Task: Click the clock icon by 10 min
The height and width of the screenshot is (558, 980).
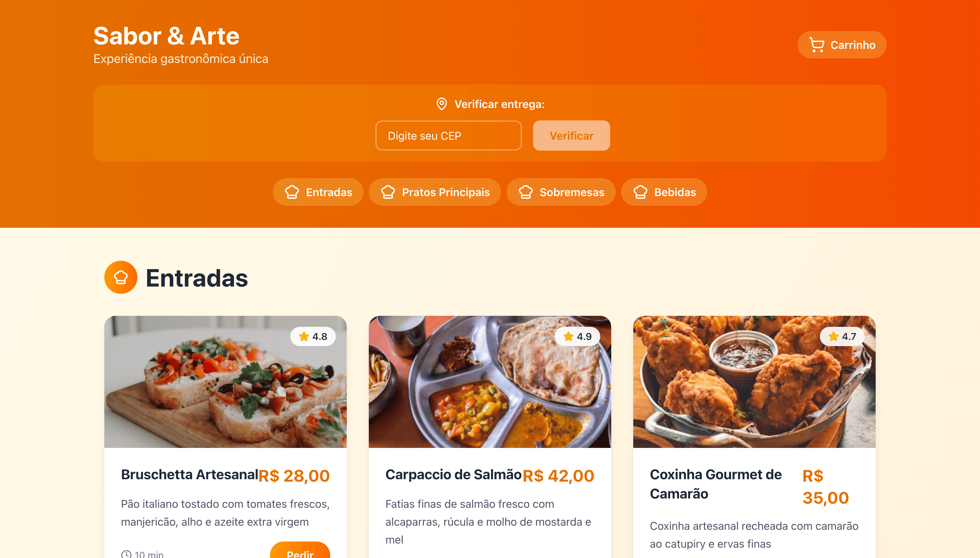Action: click(126, 554)
